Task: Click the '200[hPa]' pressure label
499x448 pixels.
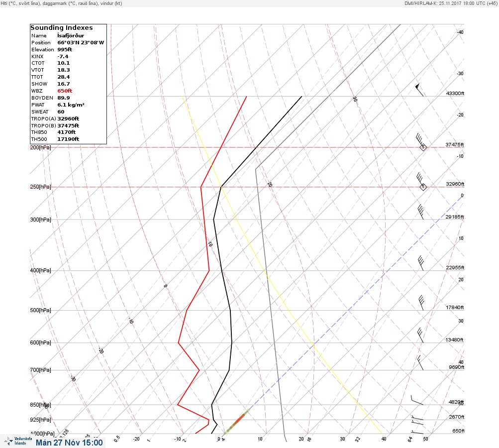Action: click(40, 147)
